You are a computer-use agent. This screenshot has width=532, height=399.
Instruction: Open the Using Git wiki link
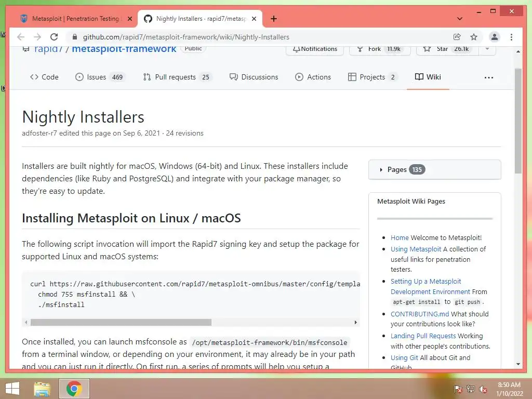pyautogui.click(x=404, y=357)
